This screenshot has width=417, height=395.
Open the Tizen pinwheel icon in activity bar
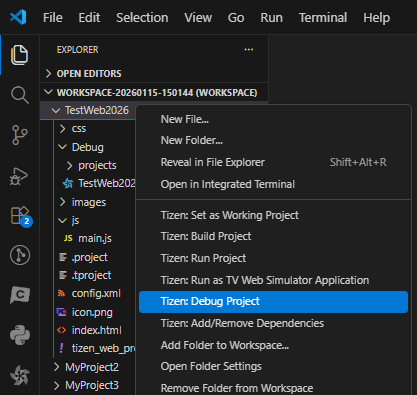[20, 375]
